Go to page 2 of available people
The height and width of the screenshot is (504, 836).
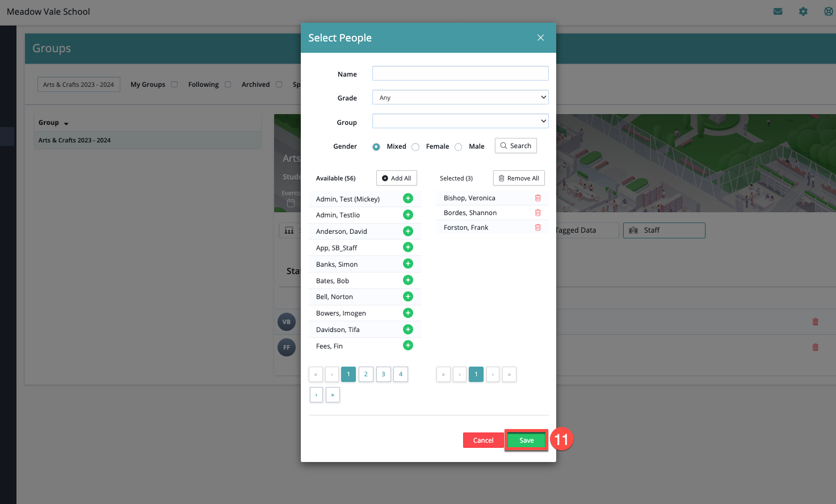366,375
